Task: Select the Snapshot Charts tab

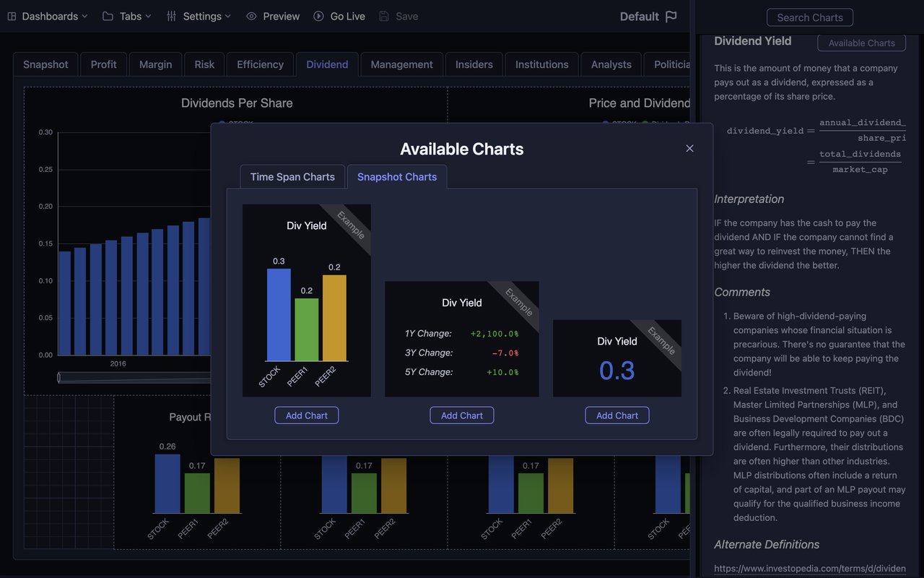Action: 397,177
